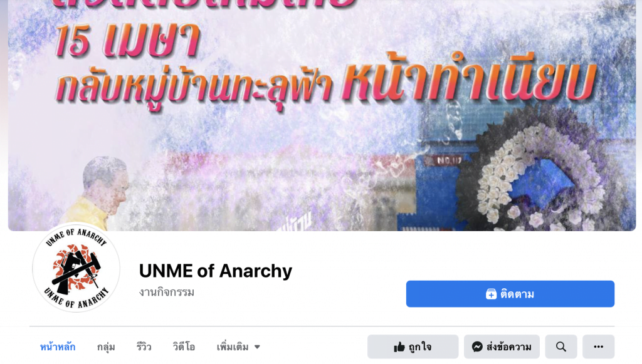Send a message via ส่งข้อความ

(502, 347)
